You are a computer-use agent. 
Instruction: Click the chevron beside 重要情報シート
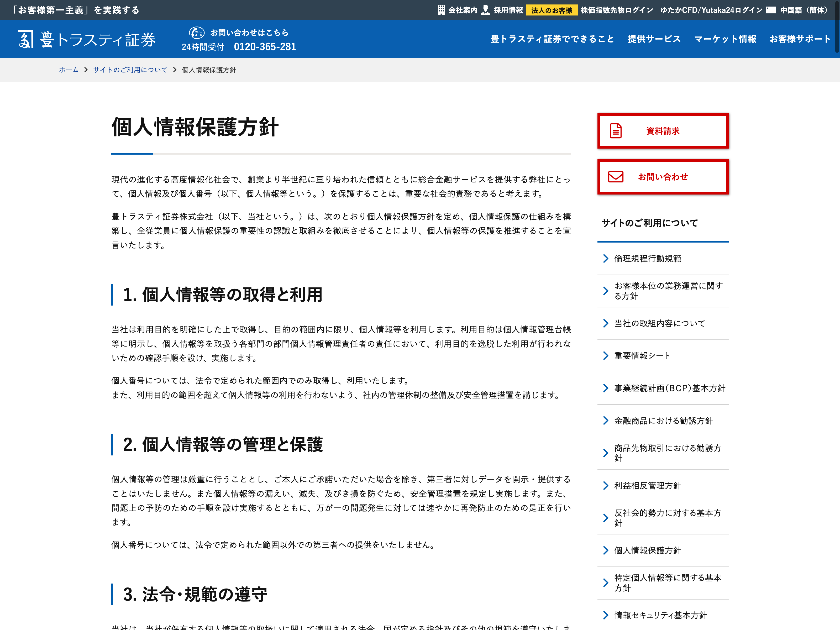click(x=606, y=356)
